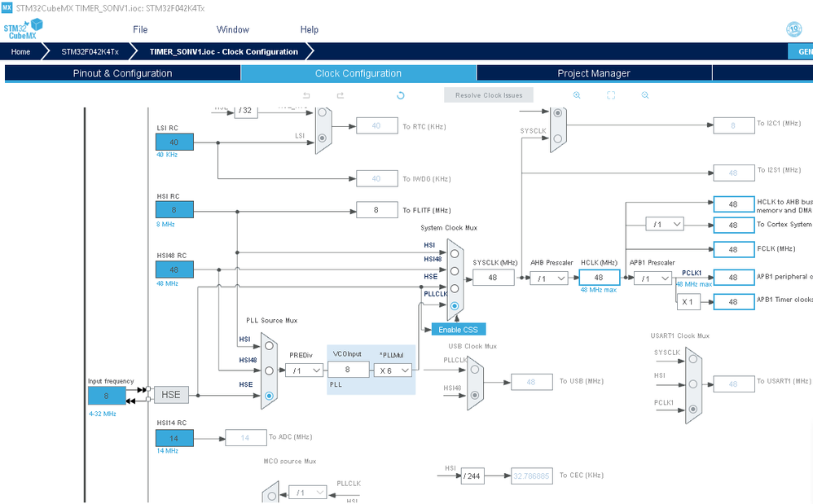Choose HSE as the PLL Source Mux input
The image size is (813, 504).
tap(269, 396)
